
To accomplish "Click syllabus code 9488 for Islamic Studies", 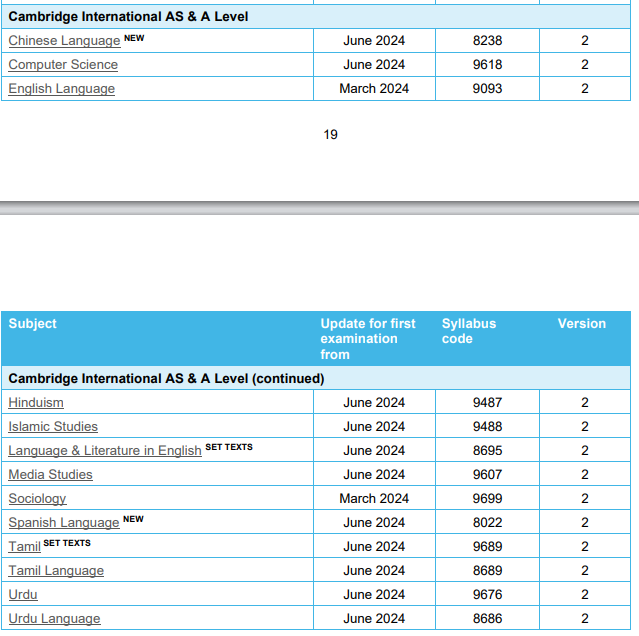I will 487,427.
